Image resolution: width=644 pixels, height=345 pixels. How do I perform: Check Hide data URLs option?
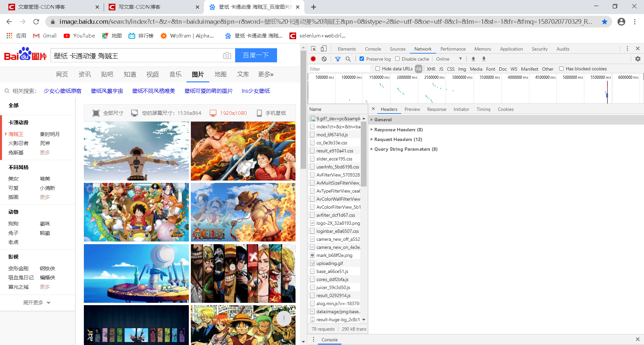point(378,69)
